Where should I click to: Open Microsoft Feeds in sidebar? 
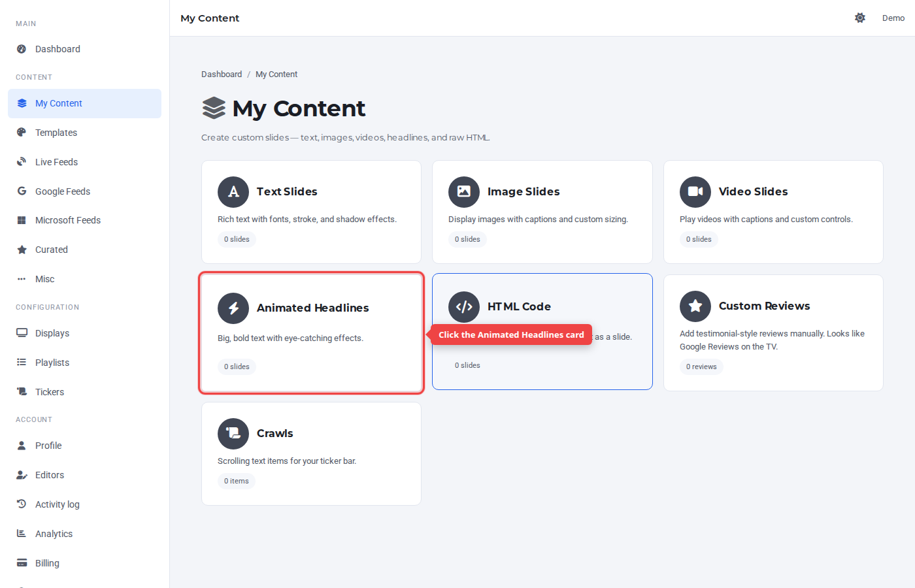point(85,220)
